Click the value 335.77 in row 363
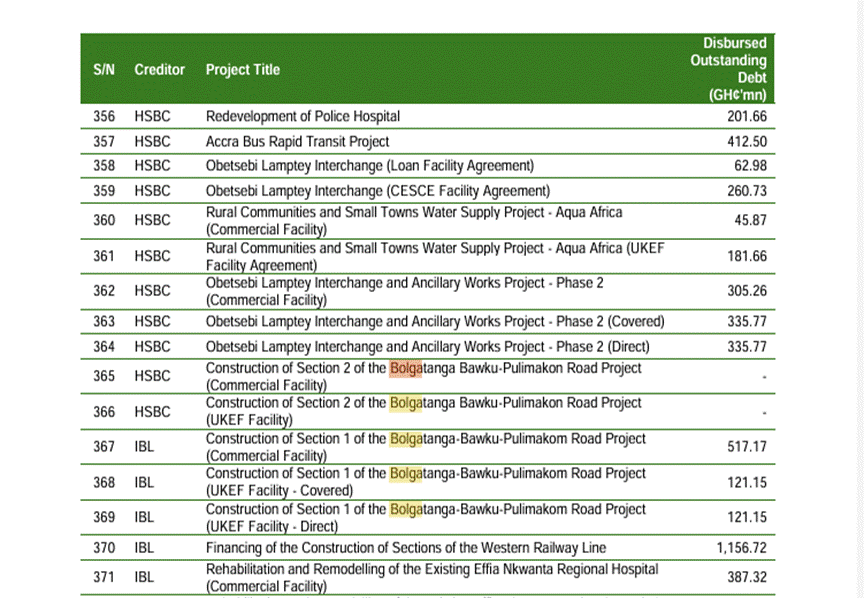The image size is (864, 598). tap(747, 321)
